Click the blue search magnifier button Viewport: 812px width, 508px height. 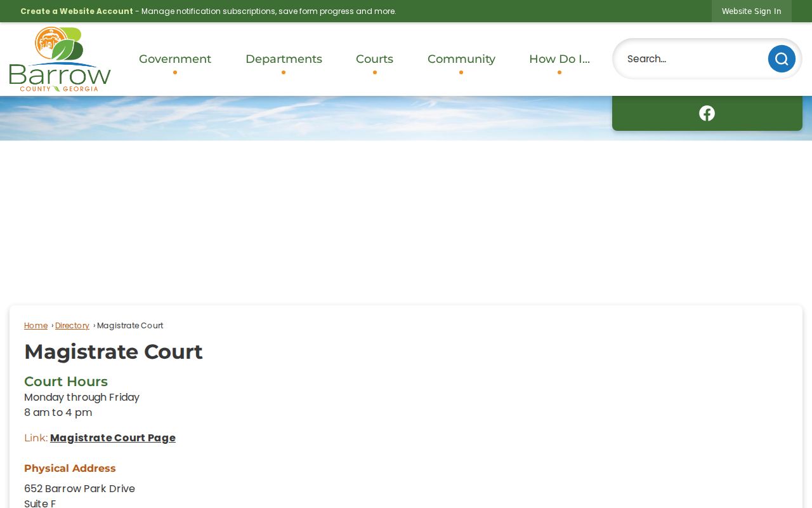pos(782,59)
